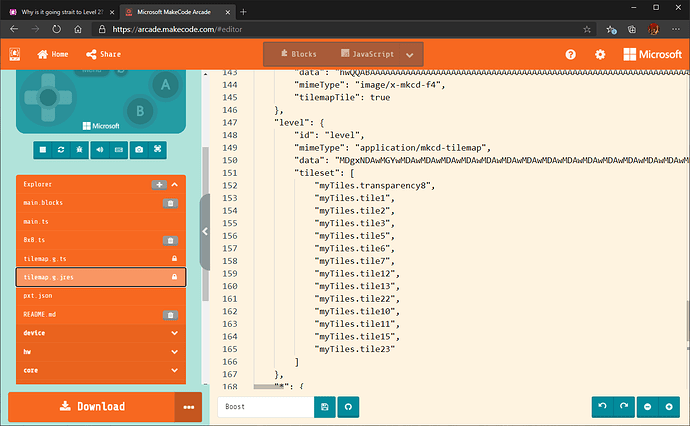Image resolution: width=690 pixels, height=426 pixels.
Task: Restart the simulator
Action: click(62, 149)
